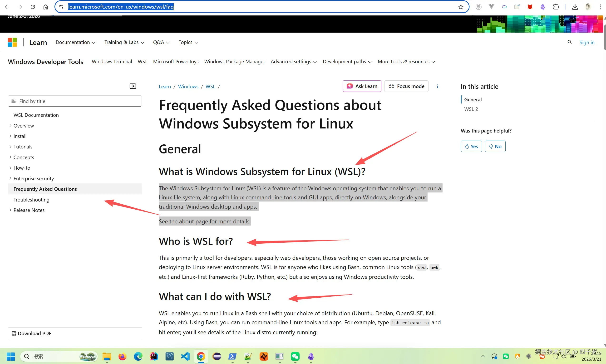Click the browser downloads icon
The image size is (606, 364).
(x=575, y=7)
